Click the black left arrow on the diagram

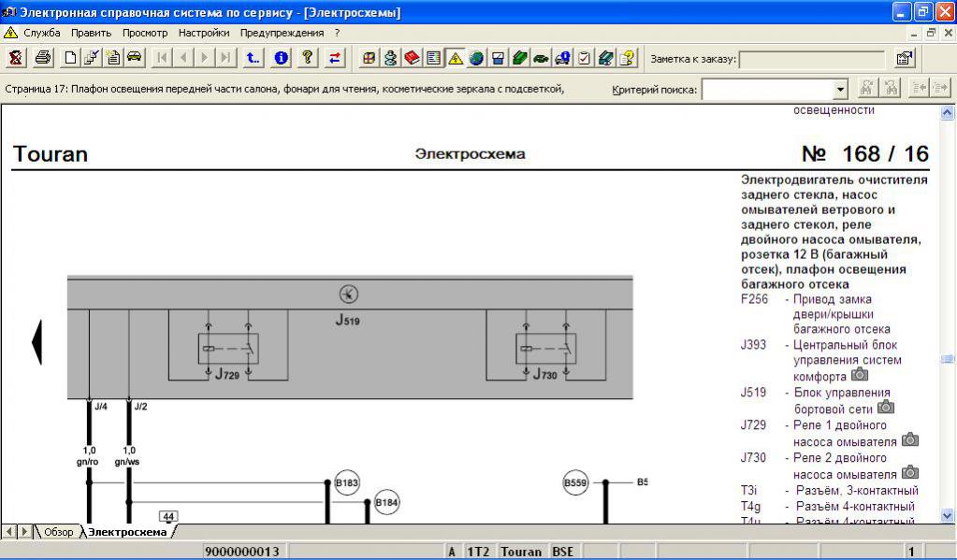click(x=36, y=342)
